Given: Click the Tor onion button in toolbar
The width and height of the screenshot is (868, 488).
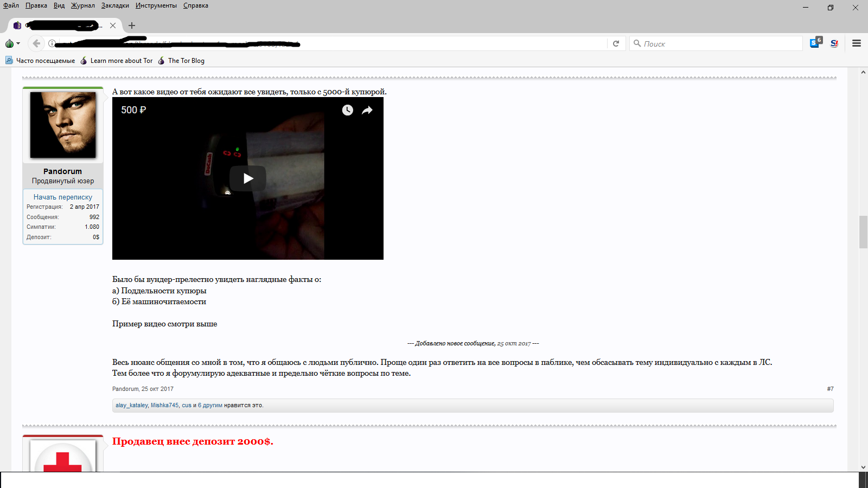Looking at the screenshot, I should pos(10,43).
